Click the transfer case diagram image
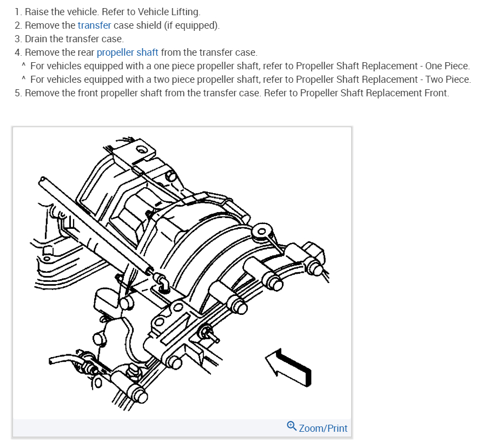 (x=182, y=273)
